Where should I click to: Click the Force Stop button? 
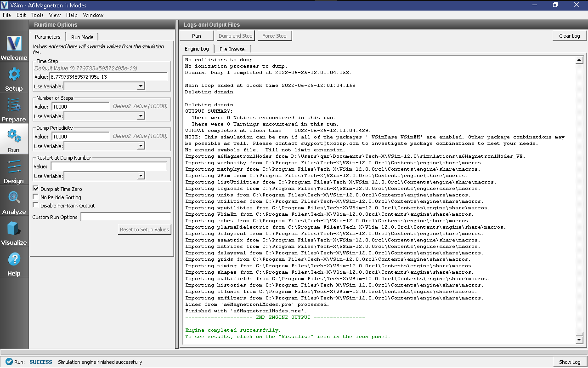click(x=274, y=36)
